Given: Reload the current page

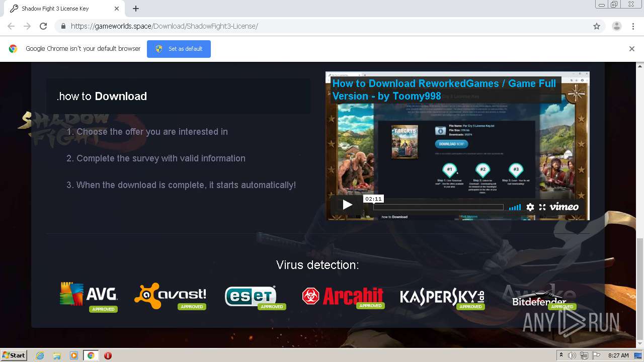Looking at the screenshot, I should (43, 26).
